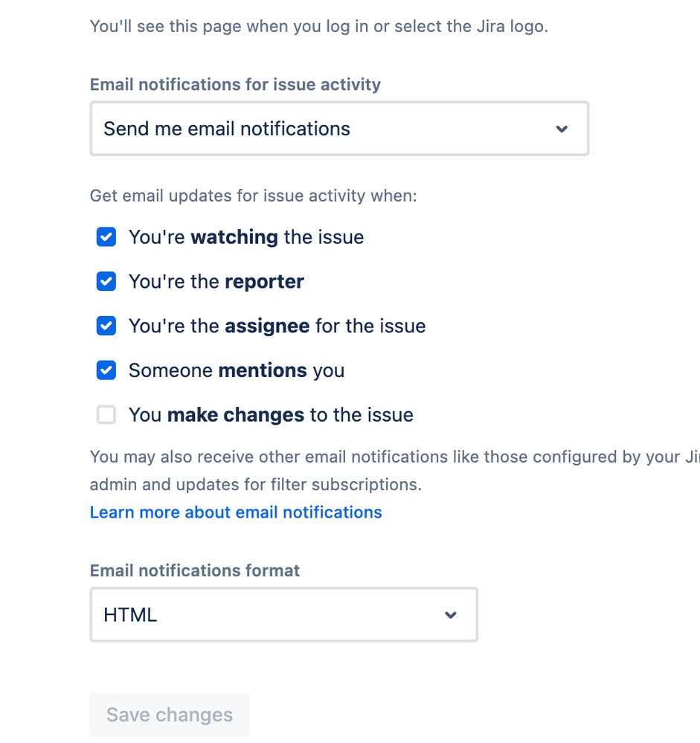Viewport: 700px width, 743px height.
Task: Open the Learn more about email notifications link
Action: [x=236, y=512]
